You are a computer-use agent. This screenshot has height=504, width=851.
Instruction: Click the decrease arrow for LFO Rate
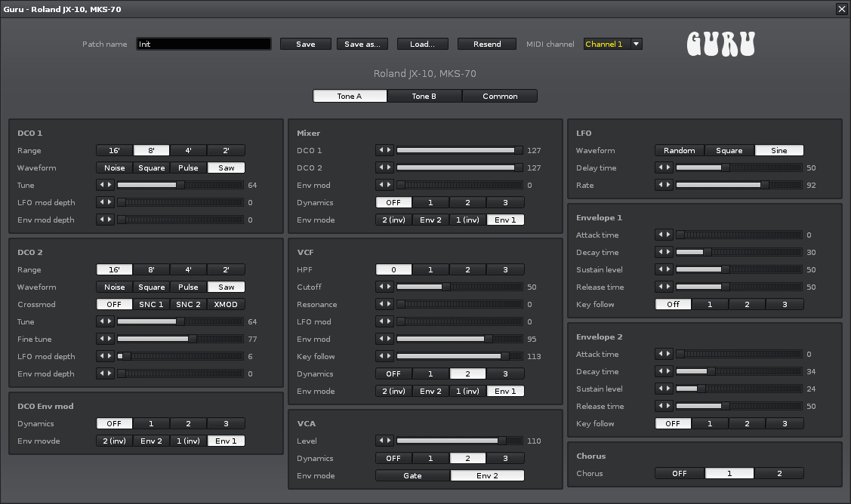[661, 185]
